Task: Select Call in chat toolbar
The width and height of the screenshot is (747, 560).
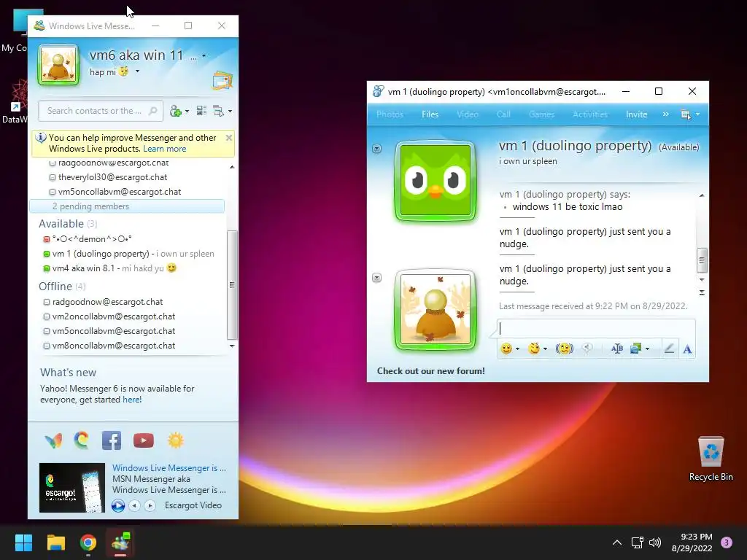Action: click(x=503, y=114)
